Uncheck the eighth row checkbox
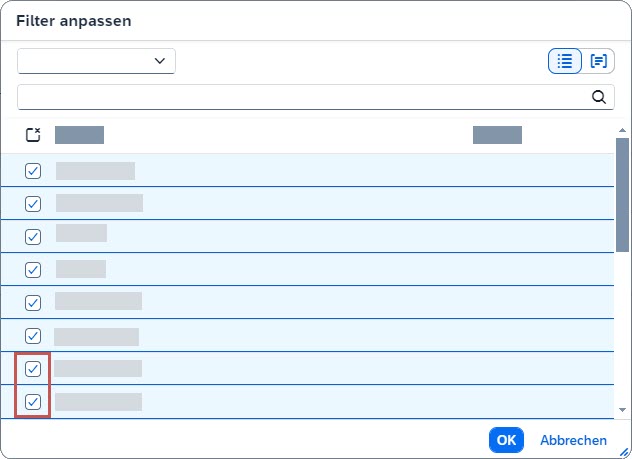This screenshot has width=632, height=459. 33,402
